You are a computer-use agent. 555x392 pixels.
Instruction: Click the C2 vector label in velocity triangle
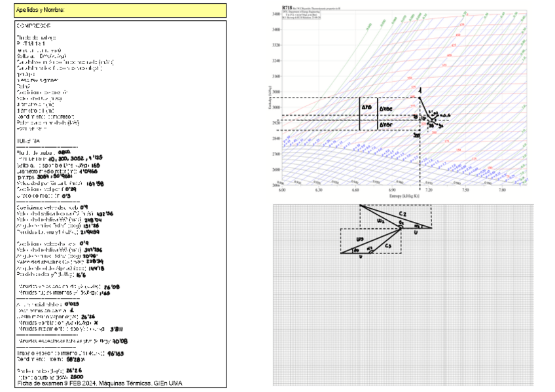coord(403,214)
